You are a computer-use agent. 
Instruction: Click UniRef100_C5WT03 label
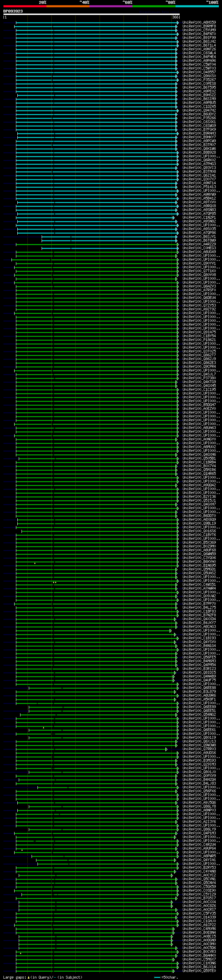pyautogui.click(x=199, y=68)
